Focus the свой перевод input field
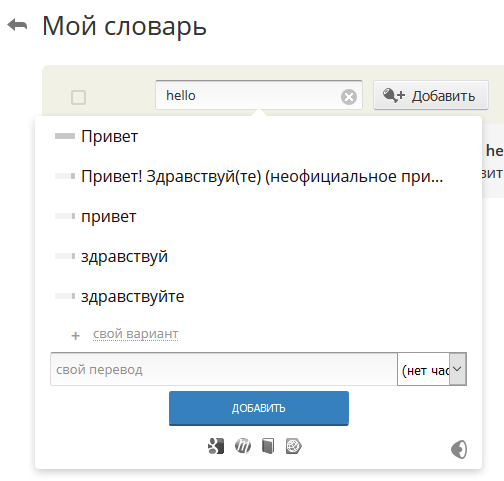This screenshot has height=481, width=504. tap(224, 369)
